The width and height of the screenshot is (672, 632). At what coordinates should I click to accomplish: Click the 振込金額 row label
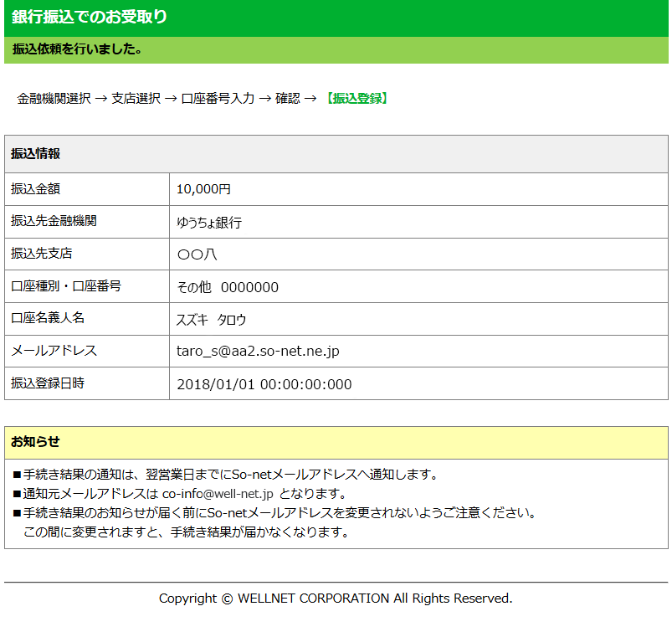point(35,189)
